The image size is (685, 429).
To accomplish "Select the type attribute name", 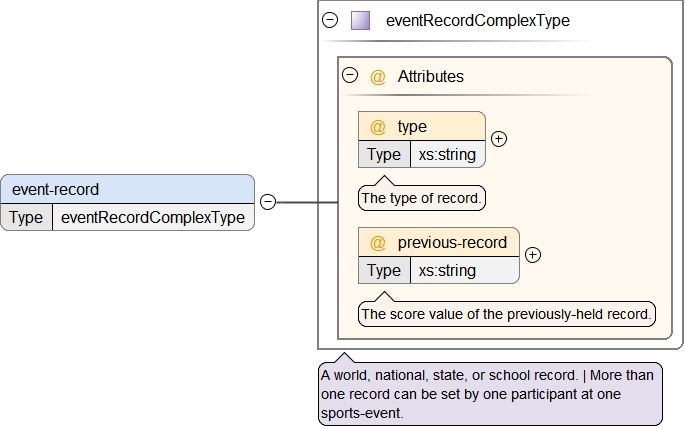I will (x=412, y=127).
